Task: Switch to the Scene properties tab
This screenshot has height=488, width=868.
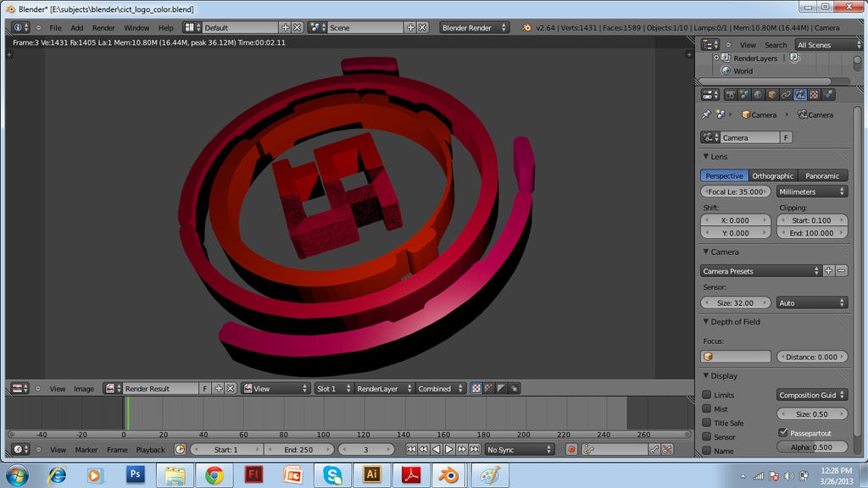Action: tap(744, 95)
